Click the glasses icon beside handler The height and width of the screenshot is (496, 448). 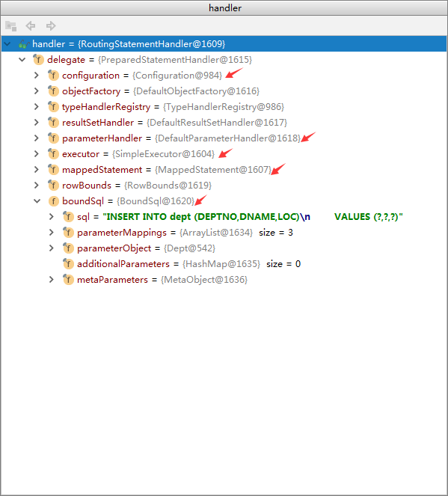click(x=24, y=44)
